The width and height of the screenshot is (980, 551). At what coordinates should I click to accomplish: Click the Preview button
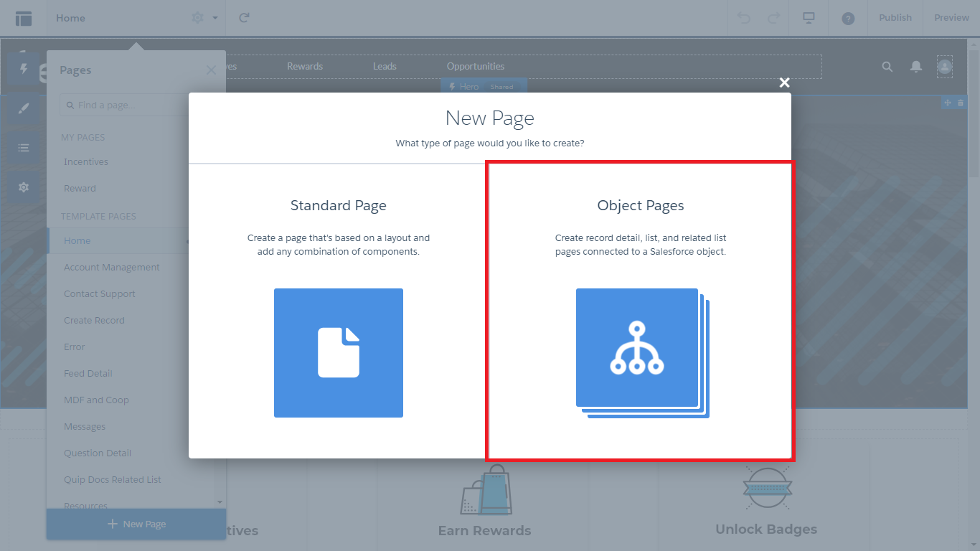951,18
